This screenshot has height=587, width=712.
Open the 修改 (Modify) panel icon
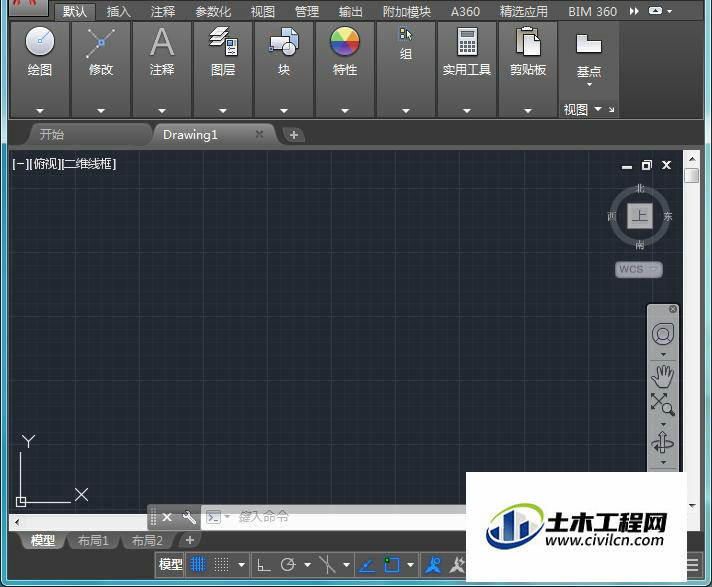[101, 43]
